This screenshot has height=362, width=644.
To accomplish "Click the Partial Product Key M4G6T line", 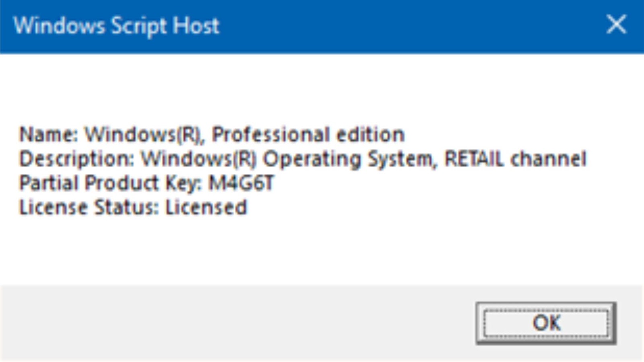I will pos(147,183).
